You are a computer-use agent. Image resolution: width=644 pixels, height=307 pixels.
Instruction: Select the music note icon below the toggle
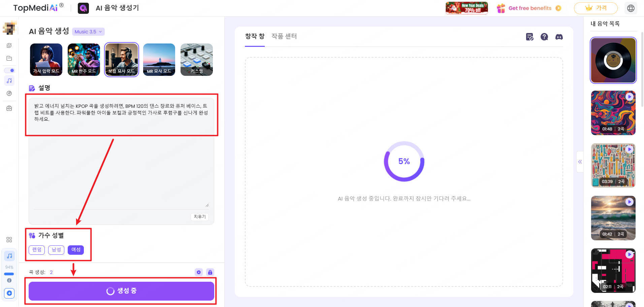(9, 81)
